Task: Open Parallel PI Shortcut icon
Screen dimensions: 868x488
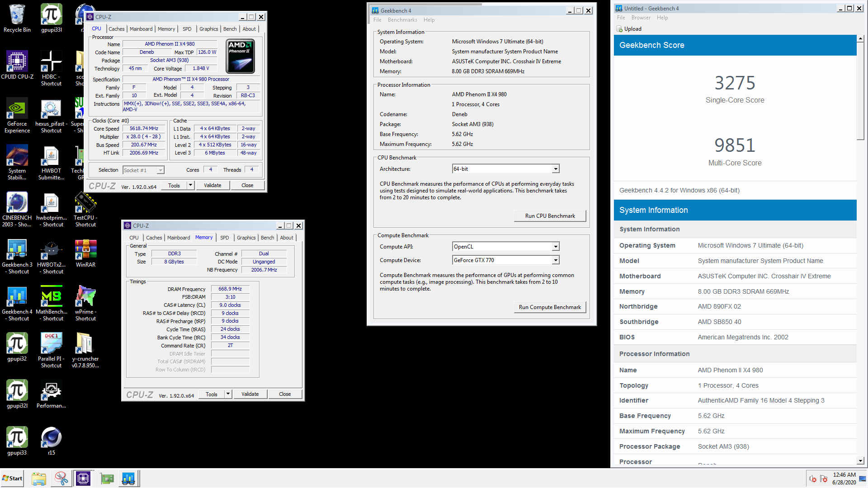Action: 52,351
